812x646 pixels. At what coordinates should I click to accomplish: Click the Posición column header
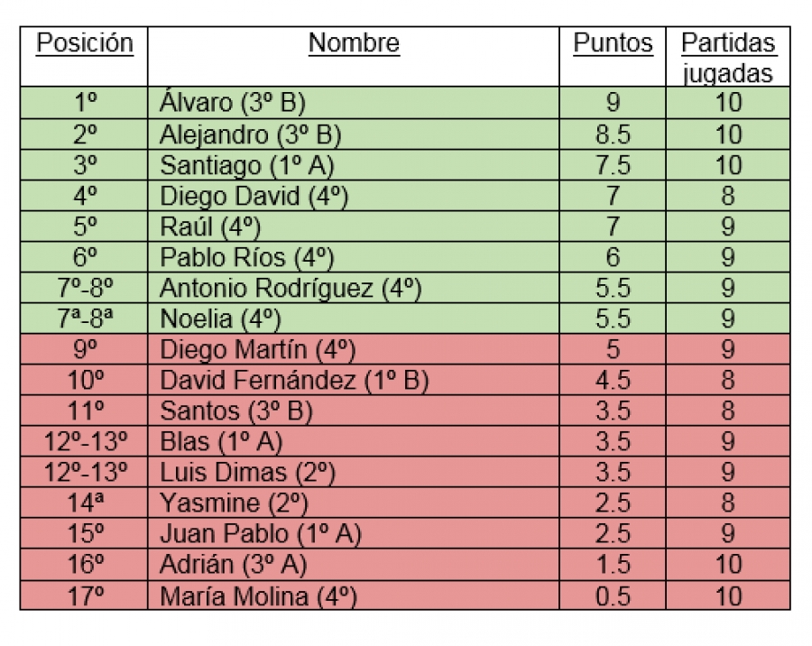click(85, 43)
